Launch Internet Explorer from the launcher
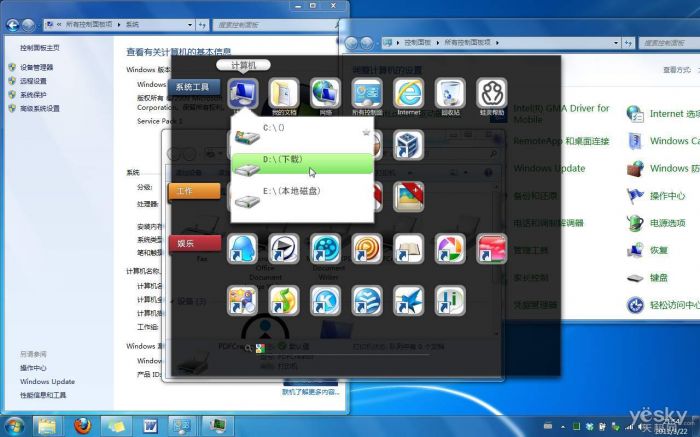Screen dimensions: 700x437 click(x=408, y=94)
